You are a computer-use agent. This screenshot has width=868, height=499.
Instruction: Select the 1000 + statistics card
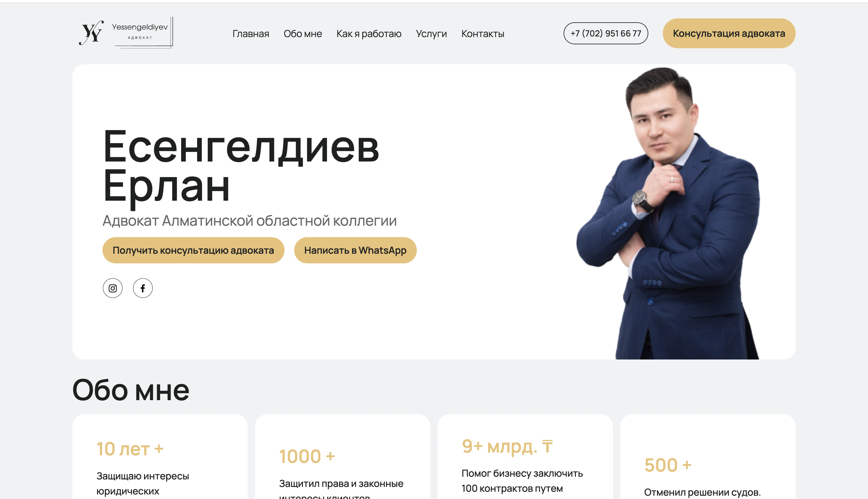point(342,457)
